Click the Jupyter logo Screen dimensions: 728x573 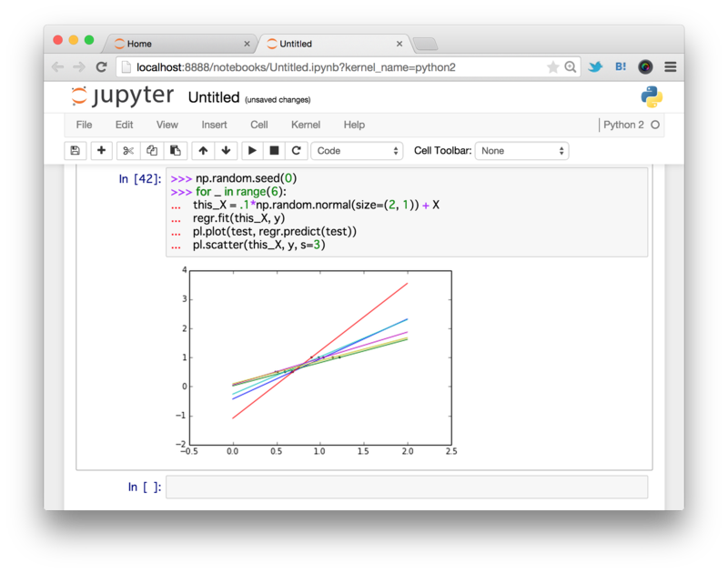(x=123, y=96)
